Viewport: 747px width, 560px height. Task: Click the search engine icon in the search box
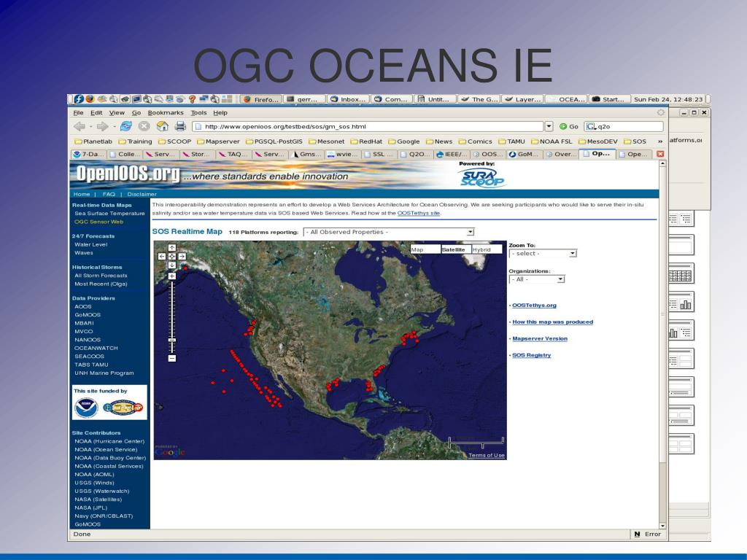(x=591, y=126)
